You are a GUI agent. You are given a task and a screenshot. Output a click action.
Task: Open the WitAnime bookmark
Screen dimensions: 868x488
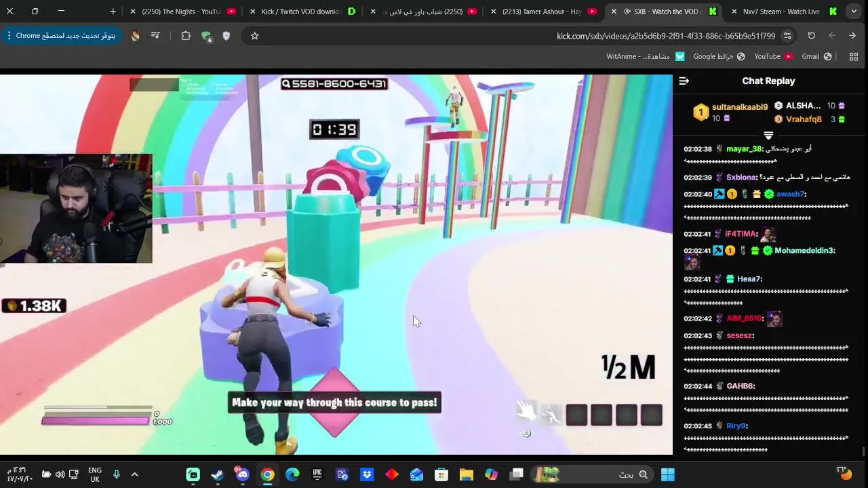tap(645, 57)
